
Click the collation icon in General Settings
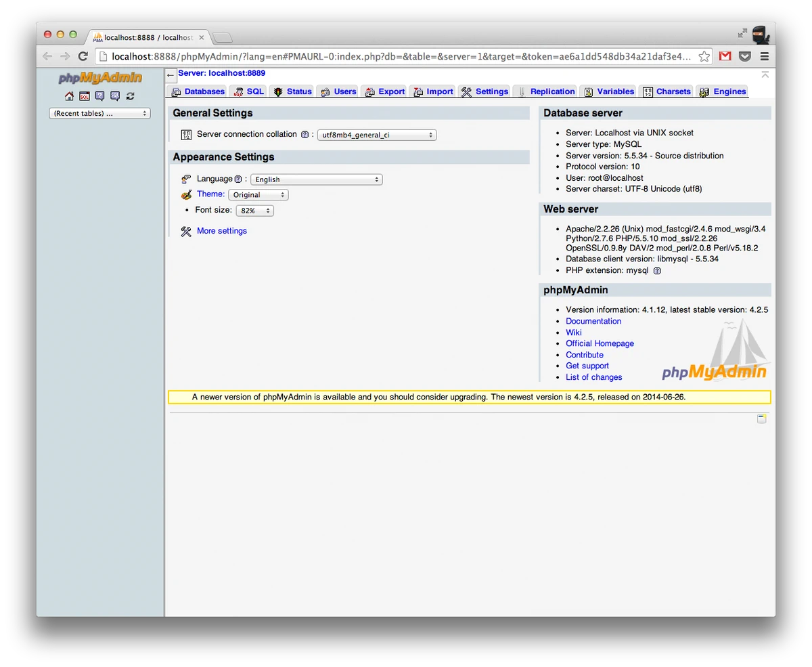[186, 135]
